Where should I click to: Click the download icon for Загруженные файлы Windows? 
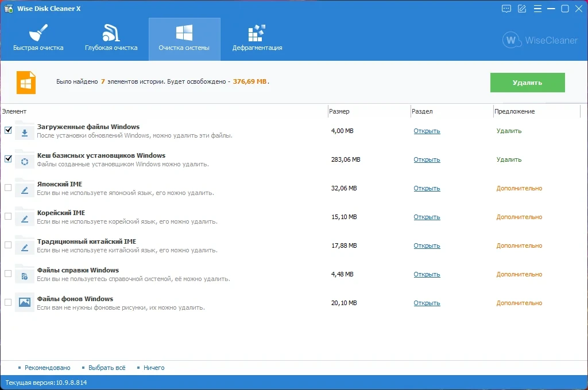click(25, 132)
